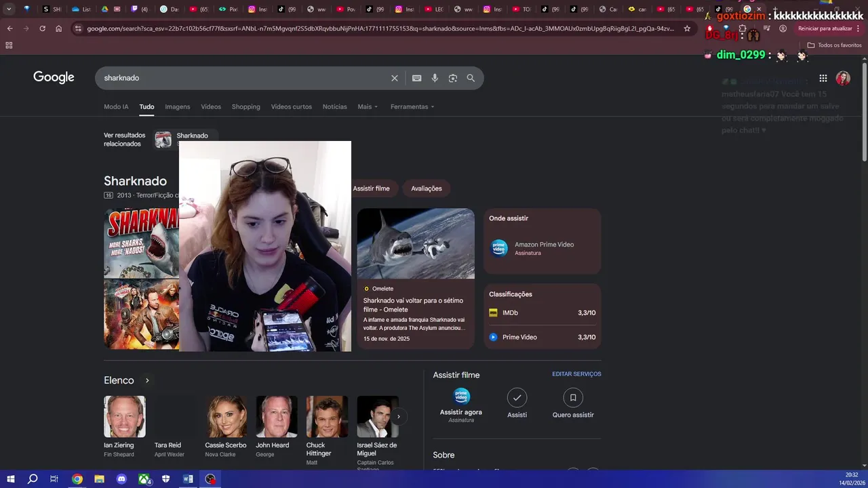Click the page vertical scrollbar
The height and width of the screenshot is (488, 868).
[864, 112]
